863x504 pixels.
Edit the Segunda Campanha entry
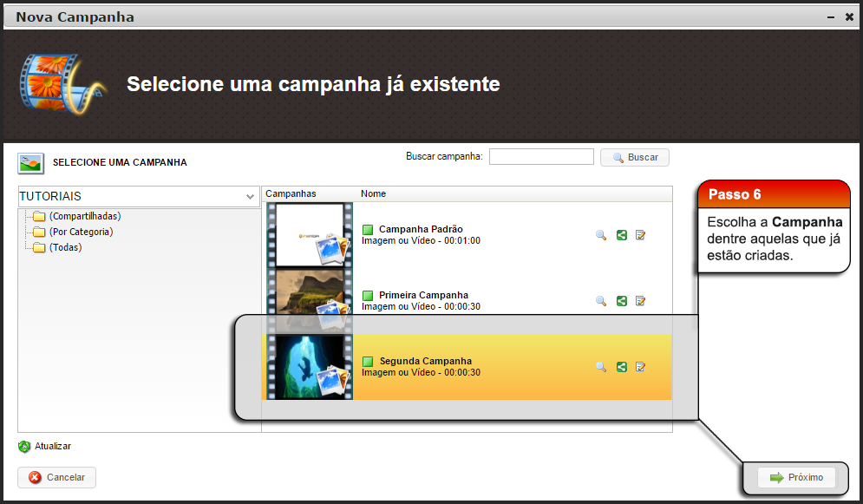tap(641, 367)
